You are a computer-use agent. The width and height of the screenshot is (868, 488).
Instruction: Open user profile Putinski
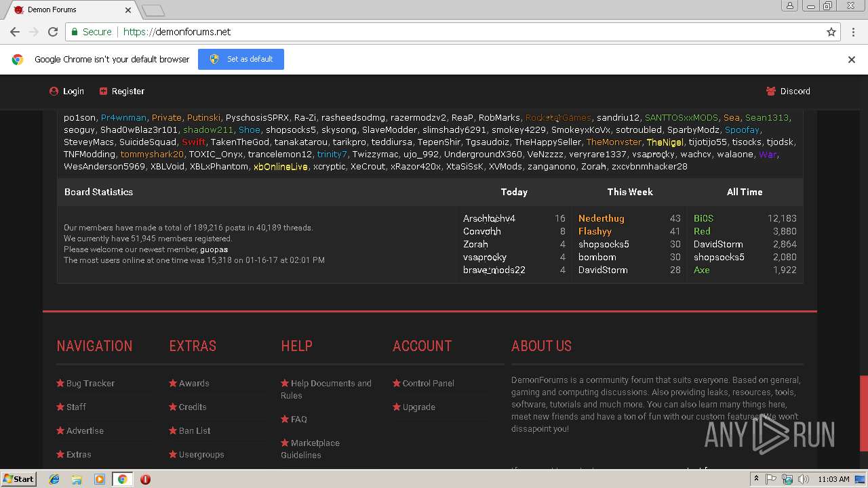point(203,118)
